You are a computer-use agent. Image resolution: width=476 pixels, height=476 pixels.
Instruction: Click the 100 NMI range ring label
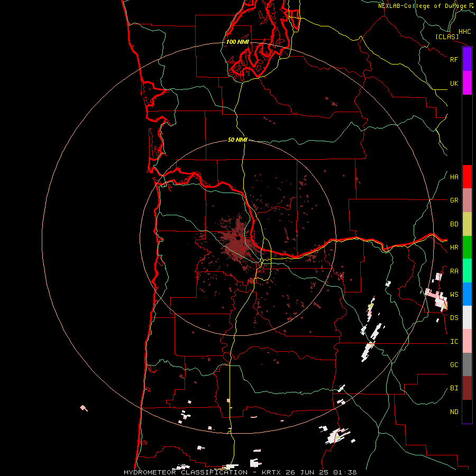pos(237,42)
